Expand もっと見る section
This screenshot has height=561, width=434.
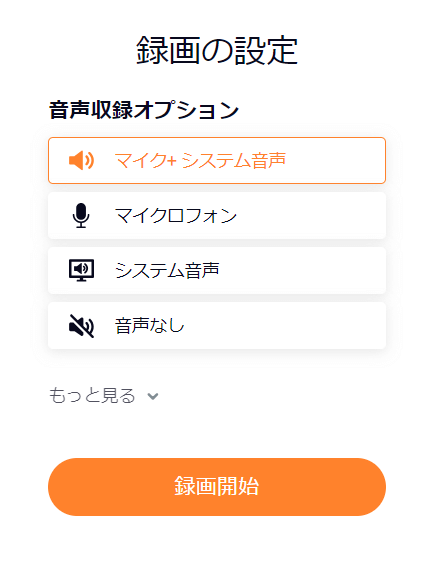(104, 396)
